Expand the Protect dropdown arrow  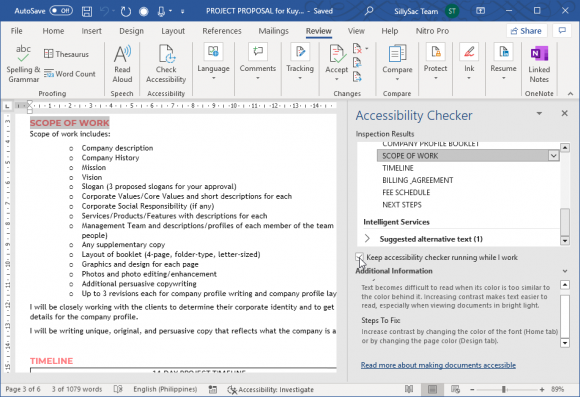pos(436,78)
